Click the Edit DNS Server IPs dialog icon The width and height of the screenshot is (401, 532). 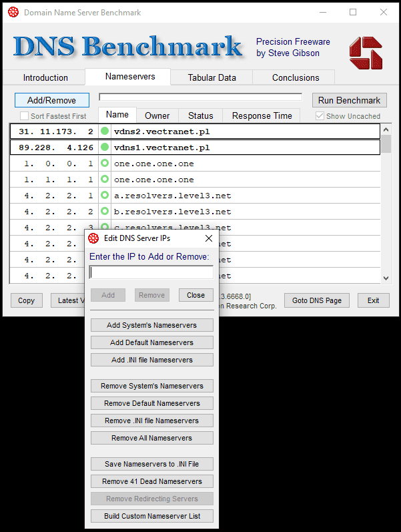point(93,238)
